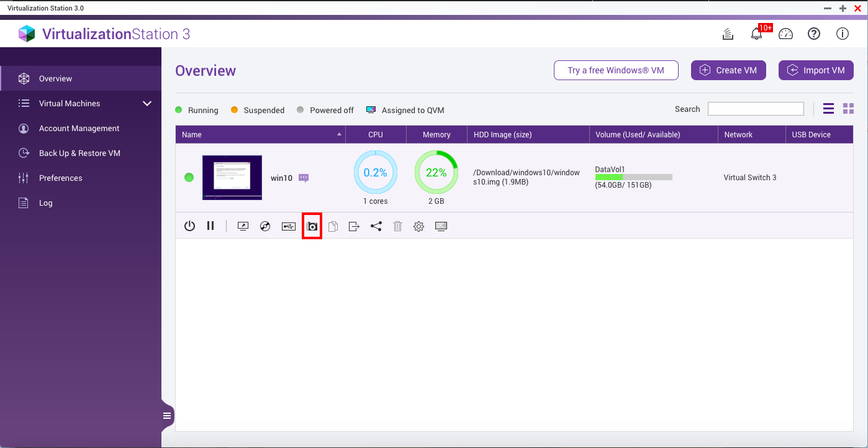The width and height of the screenshot is (868, 448).
Task: Focus the Search input field
Action: click(756, 109)
